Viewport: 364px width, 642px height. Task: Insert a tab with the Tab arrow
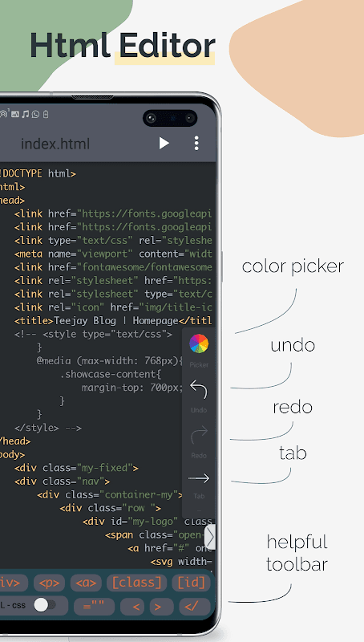[199, 478]
